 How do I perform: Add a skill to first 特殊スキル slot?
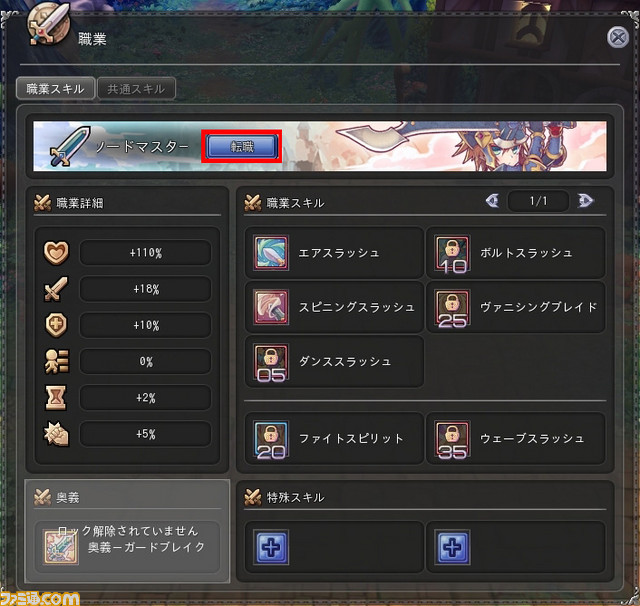271,547
